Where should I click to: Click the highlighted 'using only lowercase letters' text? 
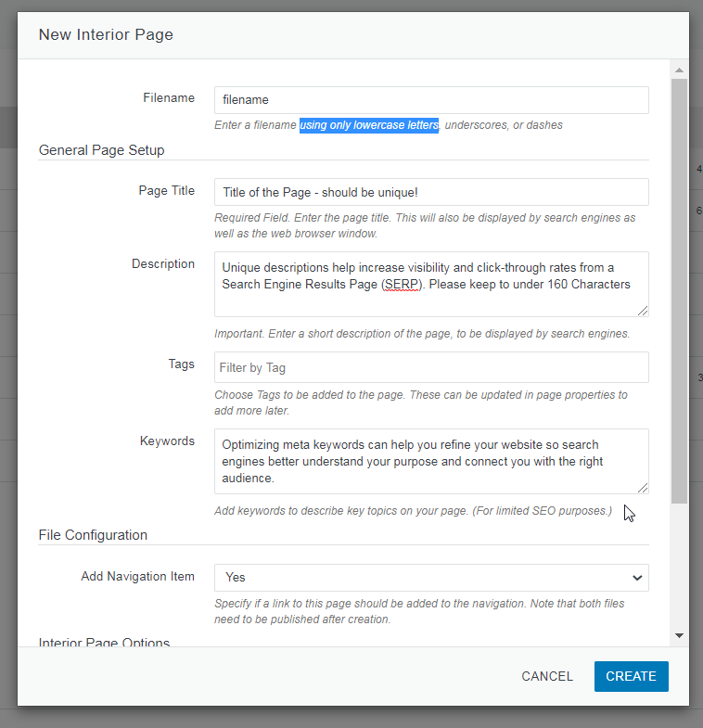coord(369,125)
